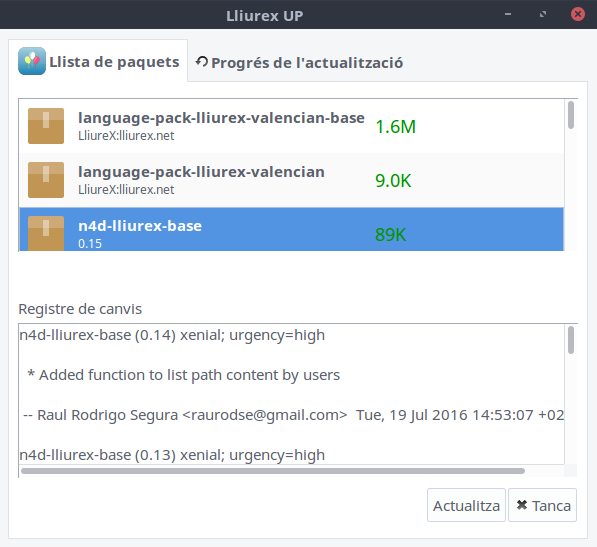Select the n4d-lliurex-base package entry
Viewport: 597px width, 547px height.
pyautogui.click(x=292, y=229)
